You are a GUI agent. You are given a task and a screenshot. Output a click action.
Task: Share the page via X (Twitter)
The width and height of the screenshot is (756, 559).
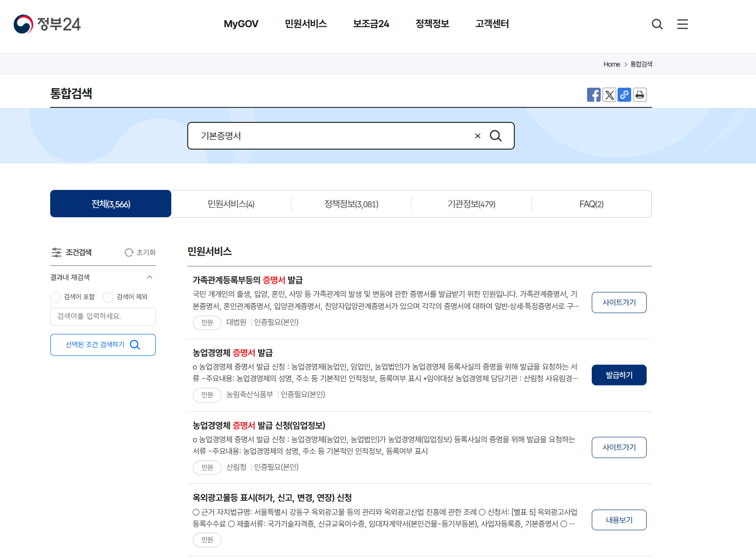[609, 95]
